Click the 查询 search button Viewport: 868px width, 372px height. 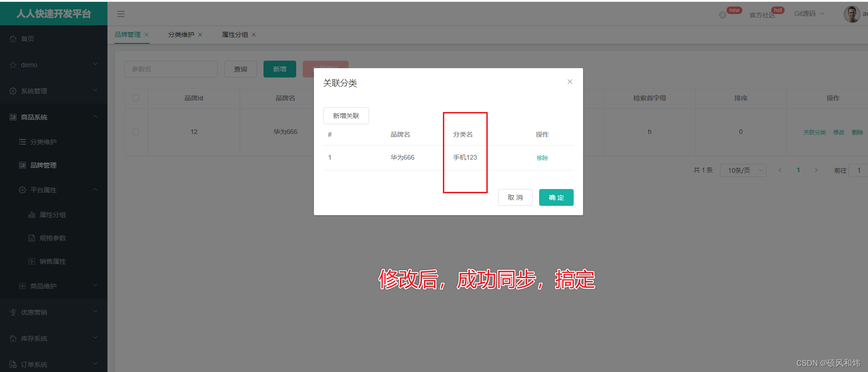pos(241,69)
